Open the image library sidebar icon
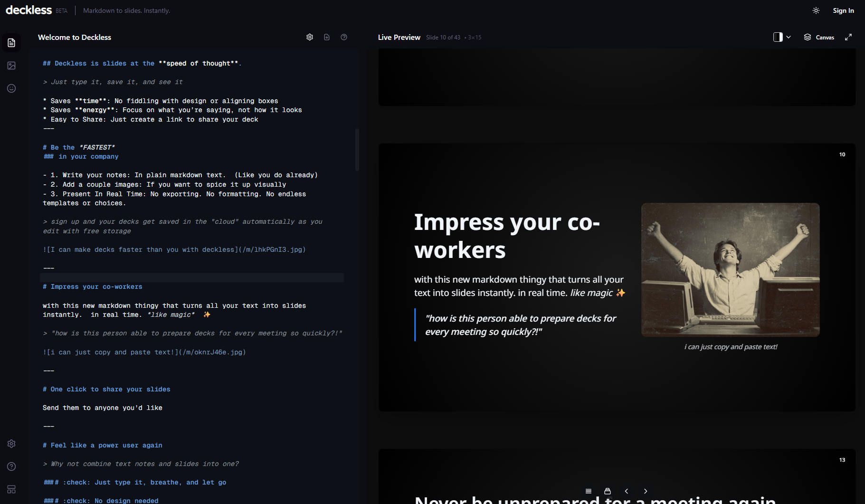Image resolution: width=865 pixels, height=504 pixels. coord(11,66)
